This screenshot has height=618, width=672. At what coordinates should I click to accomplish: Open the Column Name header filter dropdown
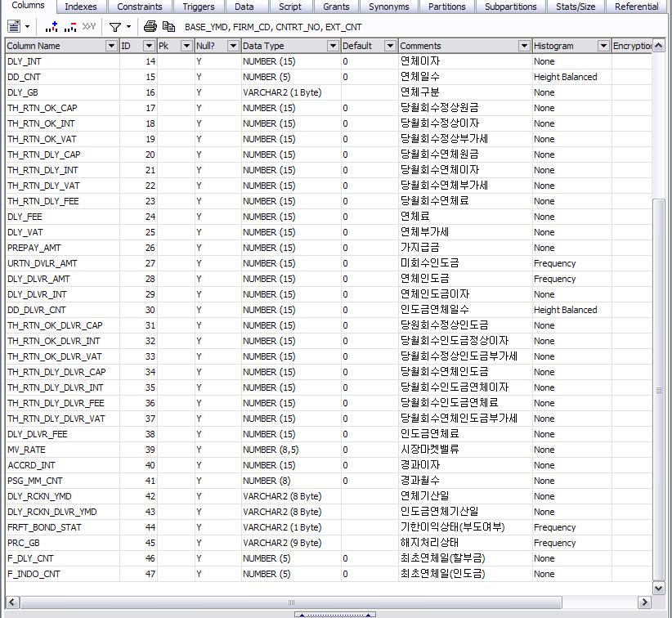(x=111, y=46)
